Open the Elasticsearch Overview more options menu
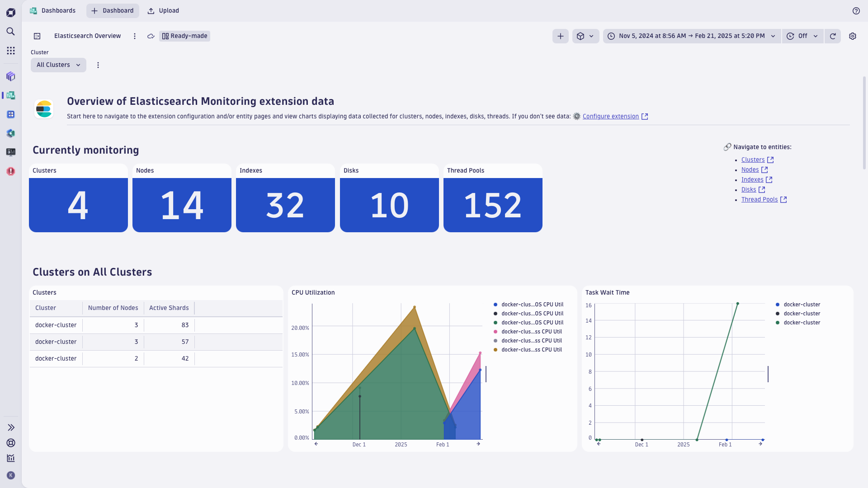This screenshot has width=868, height=488. [135, 36]
